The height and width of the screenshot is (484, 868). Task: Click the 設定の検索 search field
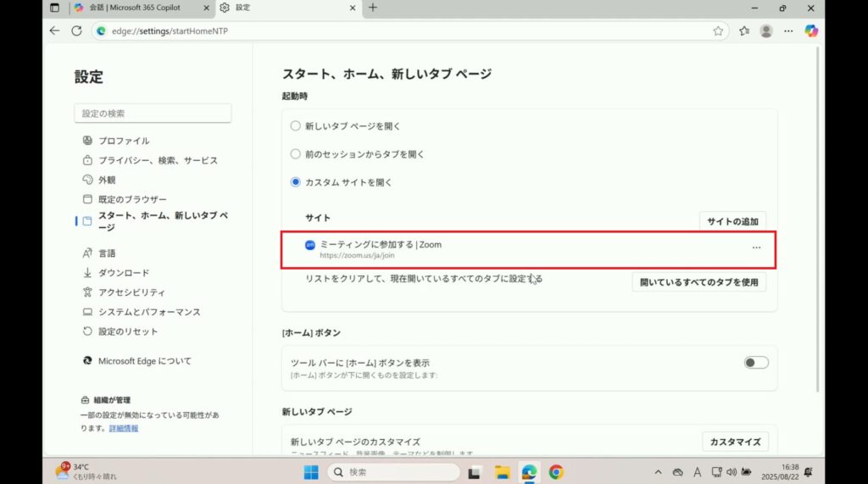[153, 114]
